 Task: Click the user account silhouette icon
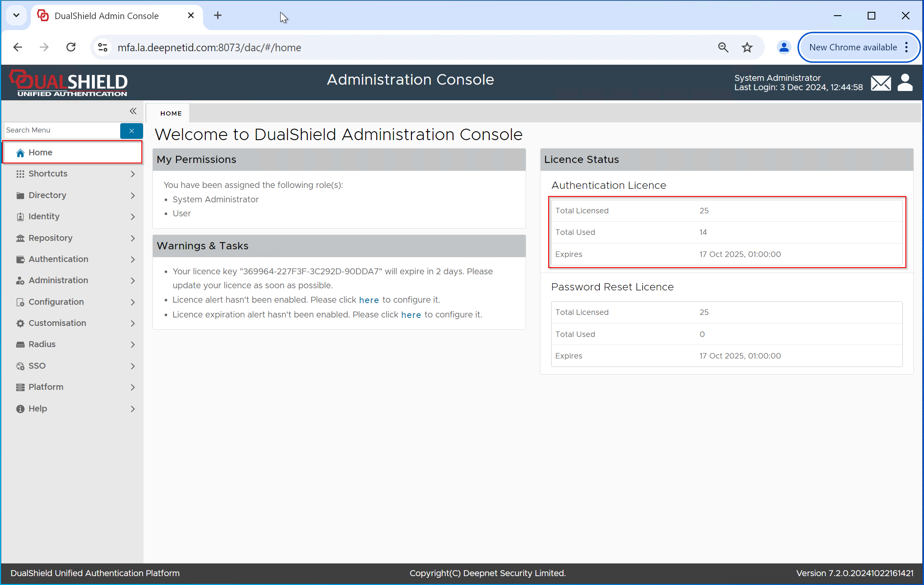point(905,83)
